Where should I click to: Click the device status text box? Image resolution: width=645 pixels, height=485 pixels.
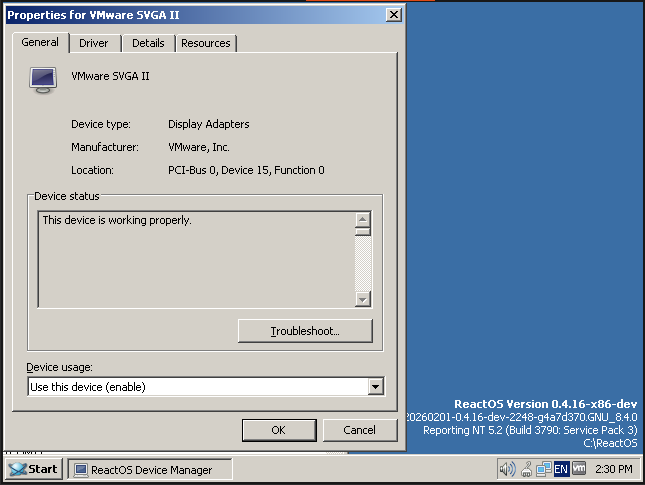pos(196,259)
